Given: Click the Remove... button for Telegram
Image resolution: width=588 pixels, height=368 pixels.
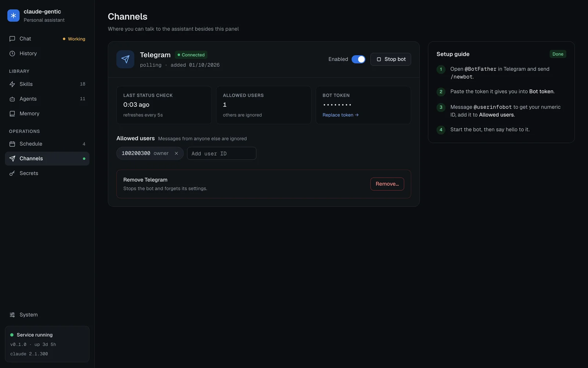Looking at the screenshot, I should [x=387, y=184].
